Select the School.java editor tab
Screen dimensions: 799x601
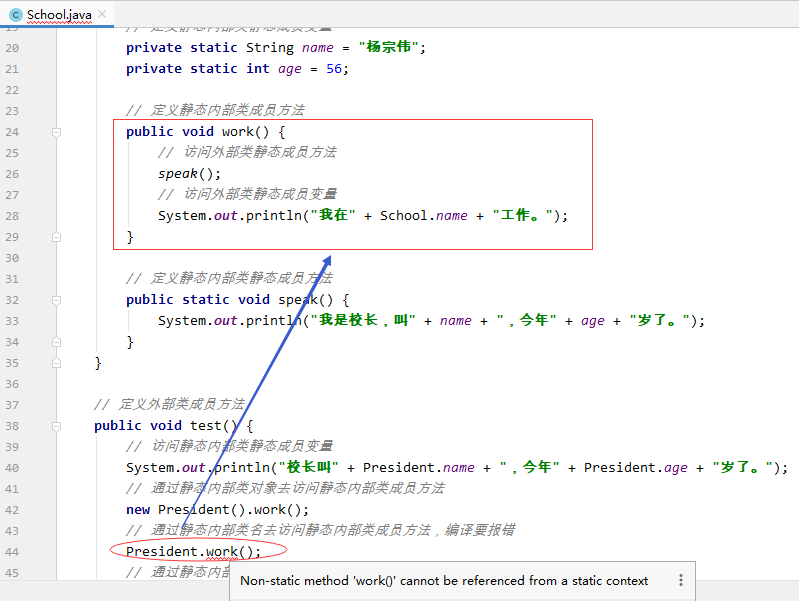[57, 15]
